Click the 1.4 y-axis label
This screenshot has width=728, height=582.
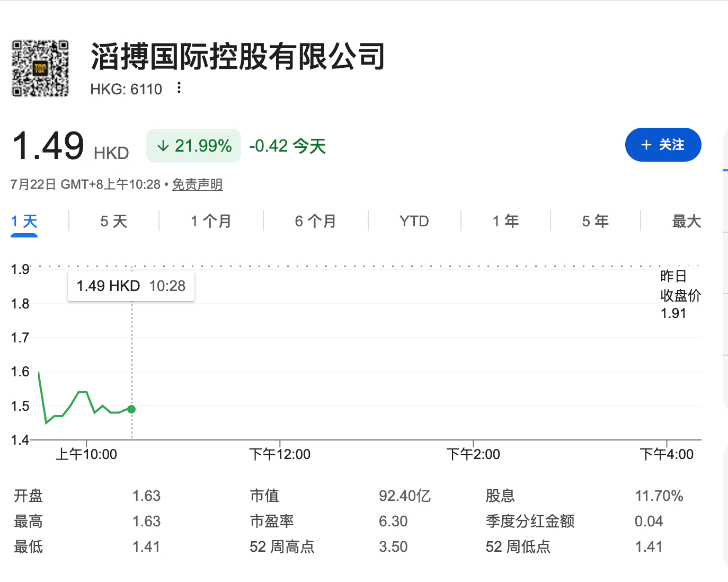(20, 440)
